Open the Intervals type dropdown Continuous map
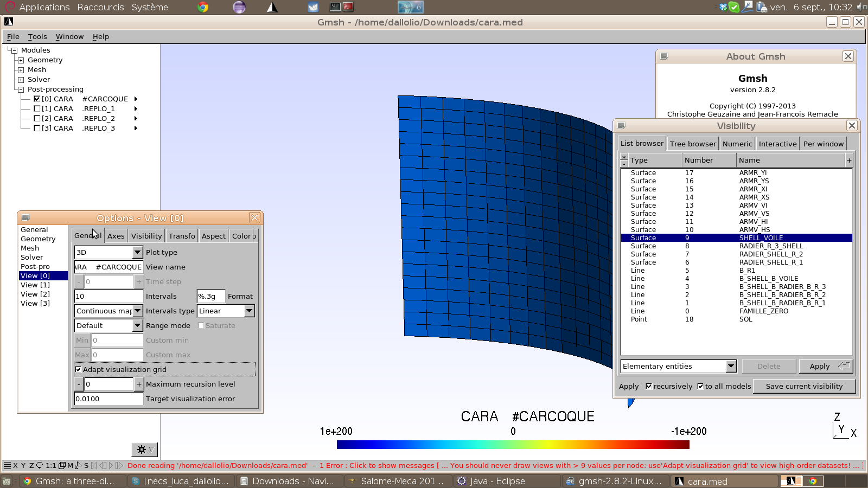This screenshot has width=868, height=488. [108, 311]
